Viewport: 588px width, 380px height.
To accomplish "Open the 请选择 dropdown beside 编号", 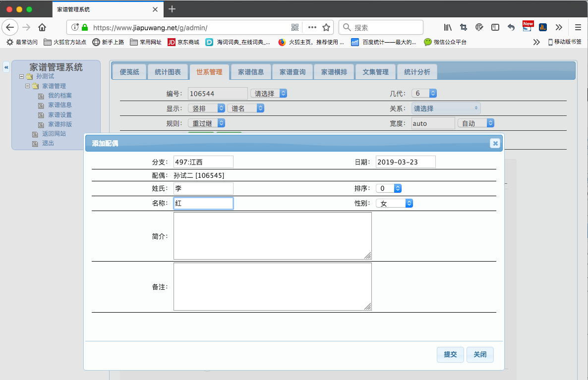I will (x=269, y=93).
